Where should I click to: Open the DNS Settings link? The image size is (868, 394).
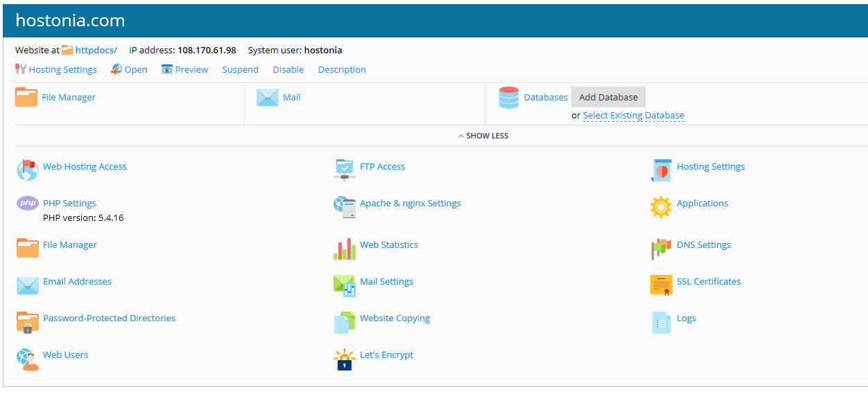(704, 244)
